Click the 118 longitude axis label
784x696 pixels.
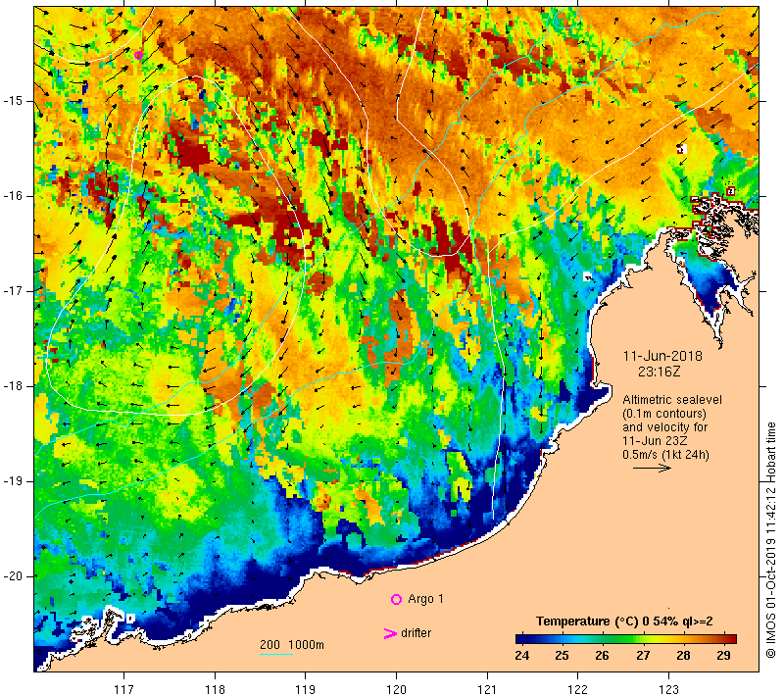(x=215, y=689)
